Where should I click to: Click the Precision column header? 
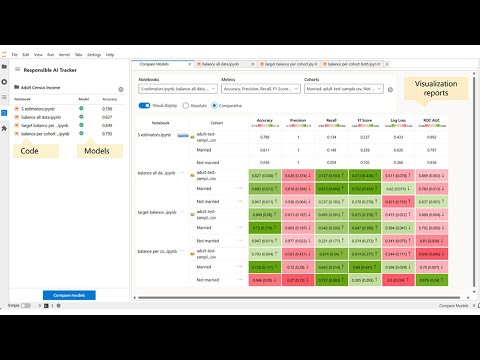coord(298,120)
